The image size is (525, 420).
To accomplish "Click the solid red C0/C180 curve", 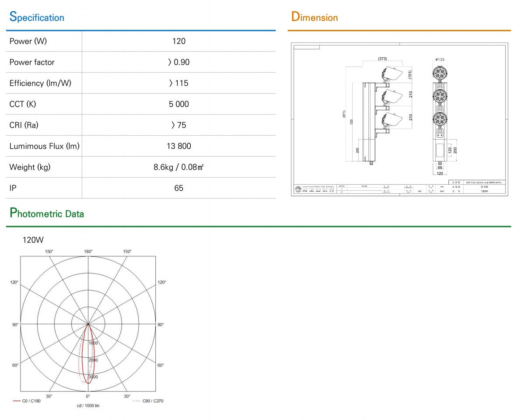I will pyautogui.click(x=88, y=354).
